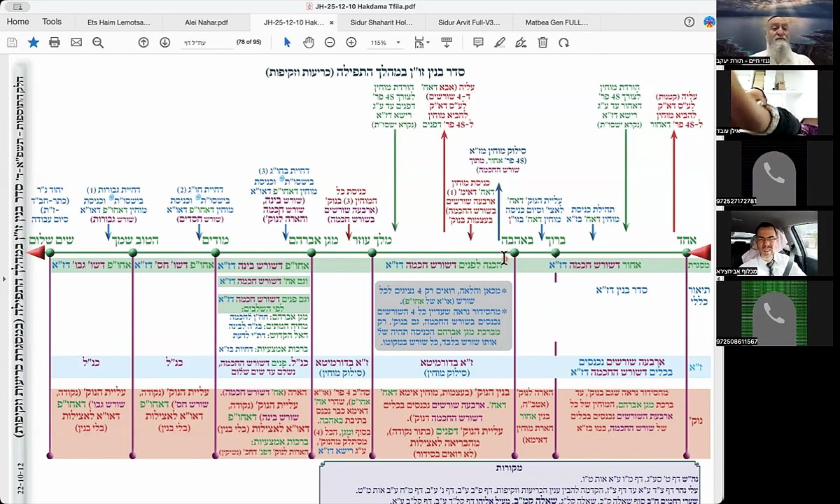The height and width of the screenshot is (504, 840).
Task: Click the מקורות sources heading
Action: 508,468
